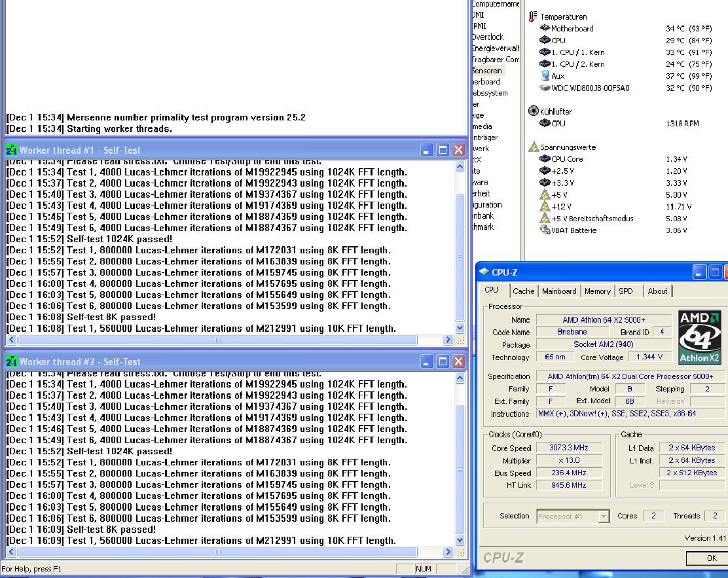
Task: Click the +3.3 V voltage icon
Action: click(545, 183)
